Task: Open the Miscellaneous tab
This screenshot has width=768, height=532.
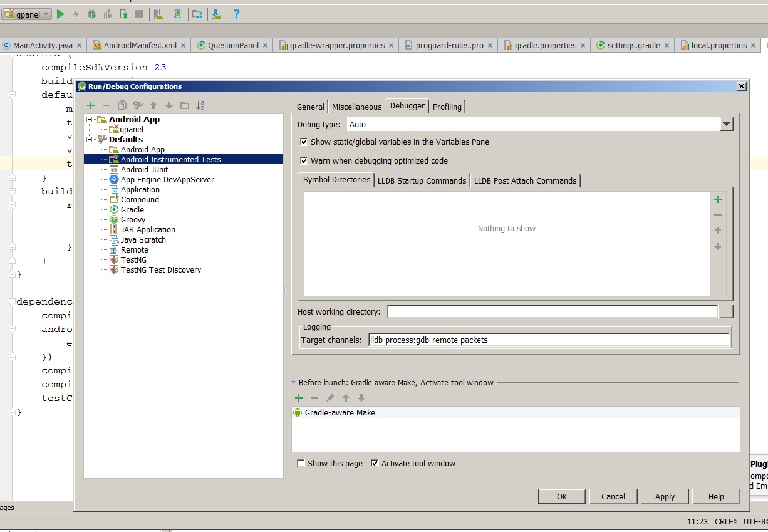Action: pyautogui.click(x=356, y=107)
